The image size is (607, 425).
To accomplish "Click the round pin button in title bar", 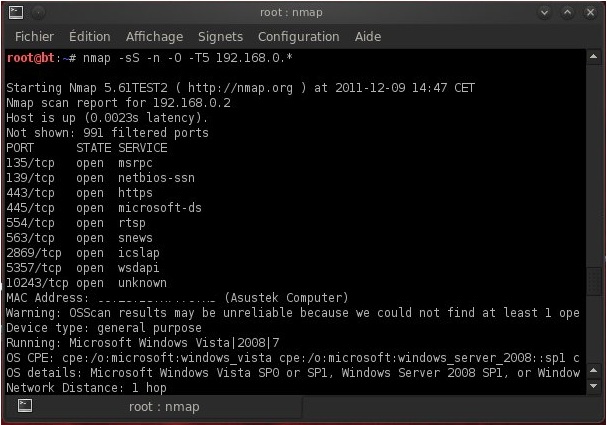I will click(x=38, y=13).
